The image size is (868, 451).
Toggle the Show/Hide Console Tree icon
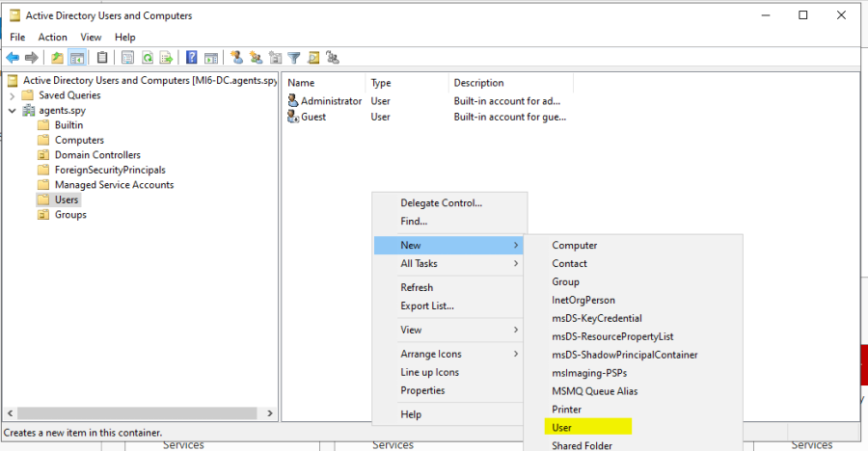(77, 58)
